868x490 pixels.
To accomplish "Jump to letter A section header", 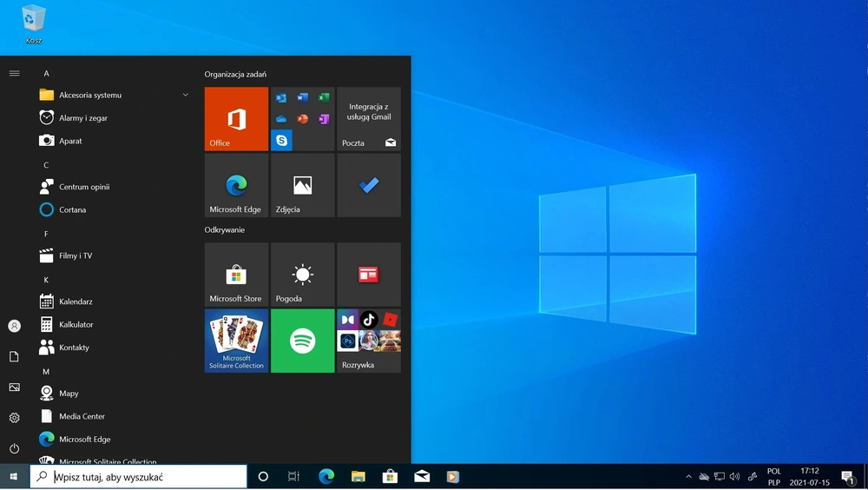I will coord(47,73).
